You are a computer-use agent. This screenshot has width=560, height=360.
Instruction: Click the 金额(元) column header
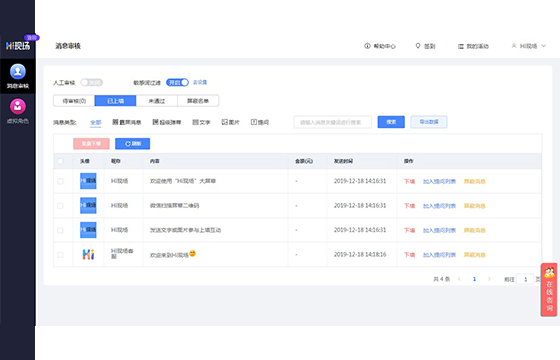tap(304, 161)
